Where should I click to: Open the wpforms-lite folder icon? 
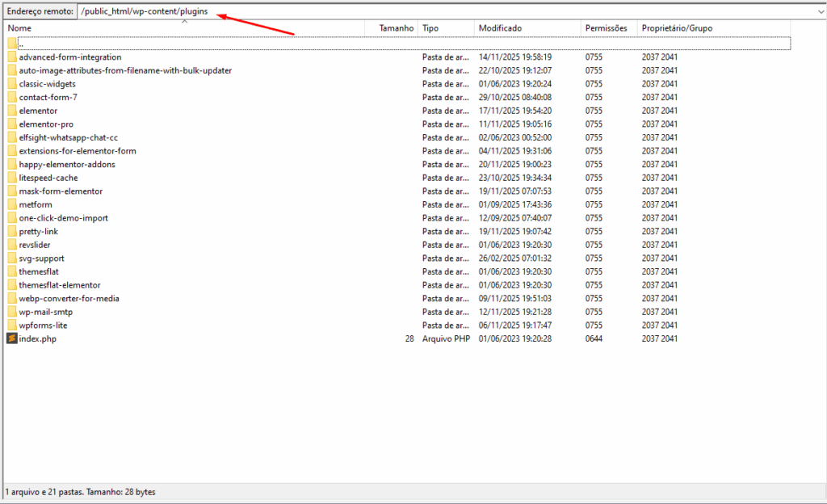pos(12,325)
